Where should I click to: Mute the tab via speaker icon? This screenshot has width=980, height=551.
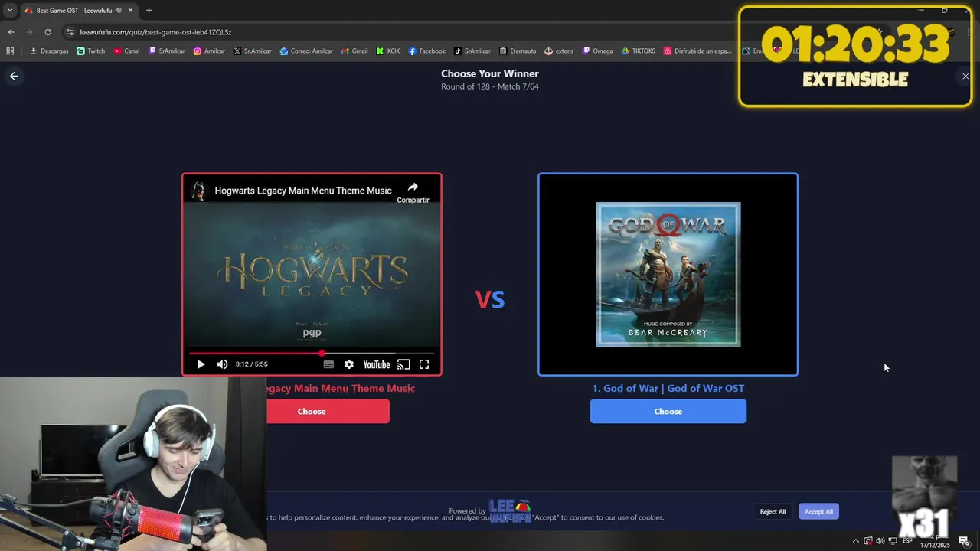point(118,10)
